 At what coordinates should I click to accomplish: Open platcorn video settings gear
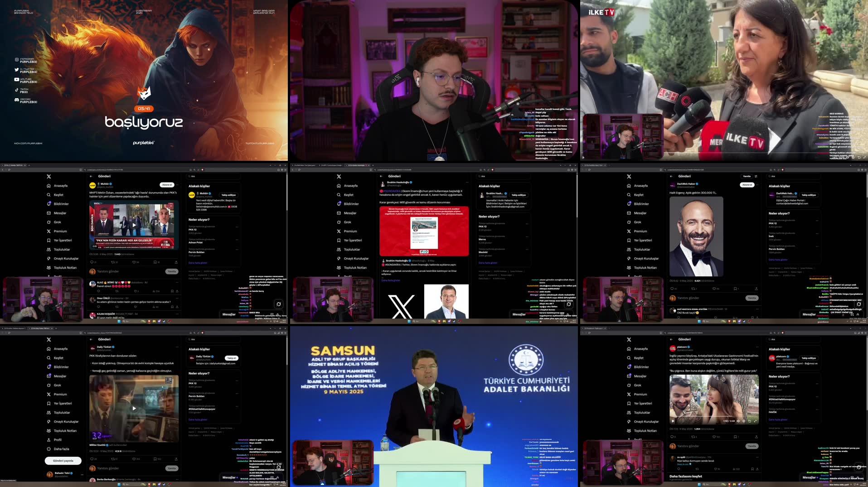(744, 421)
